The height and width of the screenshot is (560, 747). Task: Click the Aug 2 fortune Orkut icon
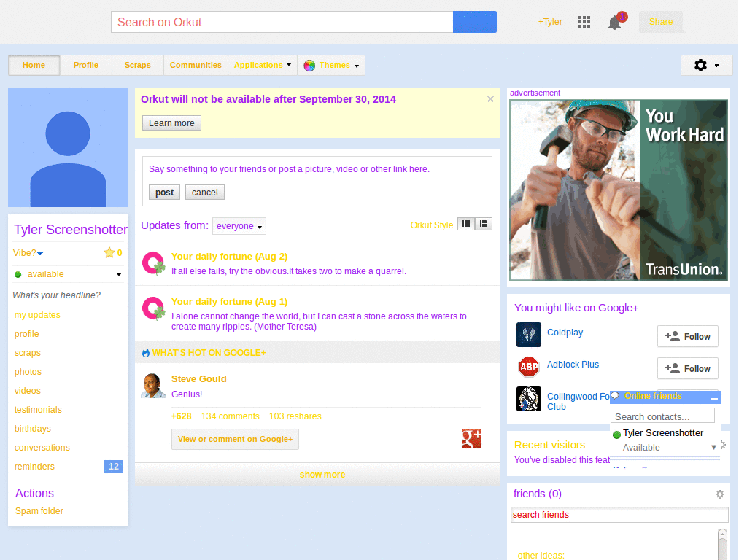point(154,263)
